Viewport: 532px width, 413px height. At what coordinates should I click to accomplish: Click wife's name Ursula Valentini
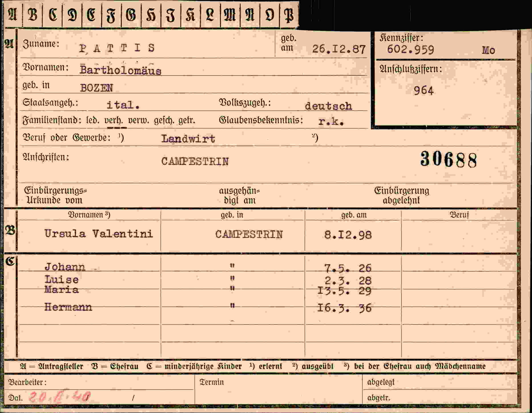99,234
